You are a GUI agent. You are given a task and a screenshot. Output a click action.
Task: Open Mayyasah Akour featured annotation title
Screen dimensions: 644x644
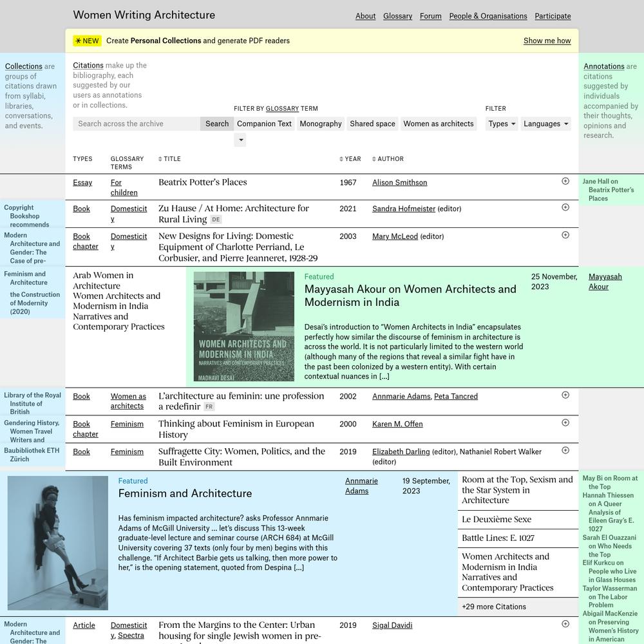(x=410, y=296)
